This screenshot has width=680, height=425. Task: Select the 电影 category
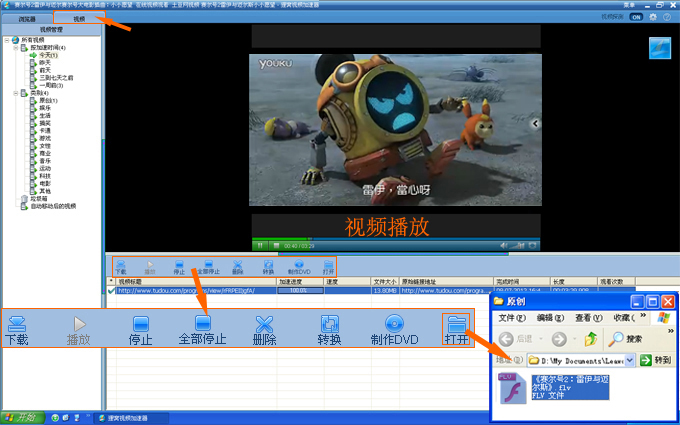tap(45, 183)
